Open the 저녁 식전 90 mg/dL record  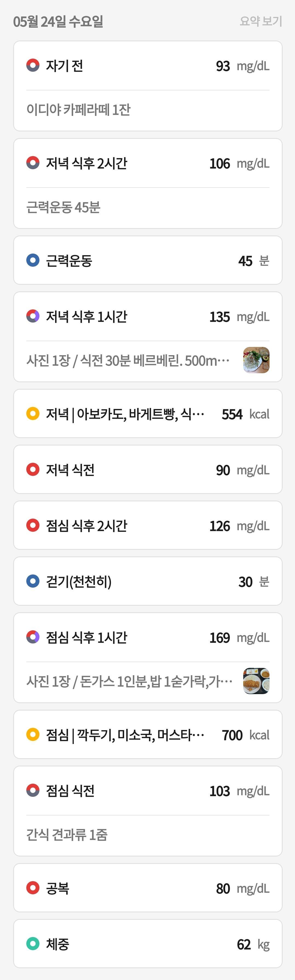click(x=148, y=469)
